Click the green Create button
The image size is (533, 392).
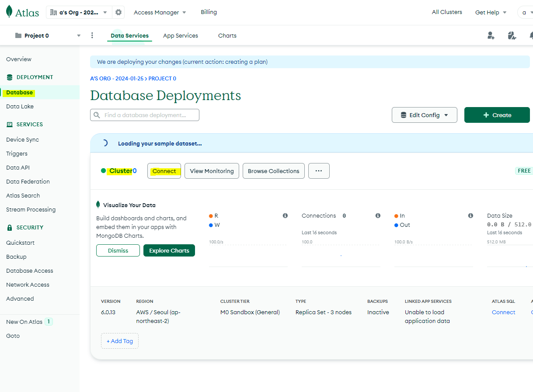tap(497, 115)
